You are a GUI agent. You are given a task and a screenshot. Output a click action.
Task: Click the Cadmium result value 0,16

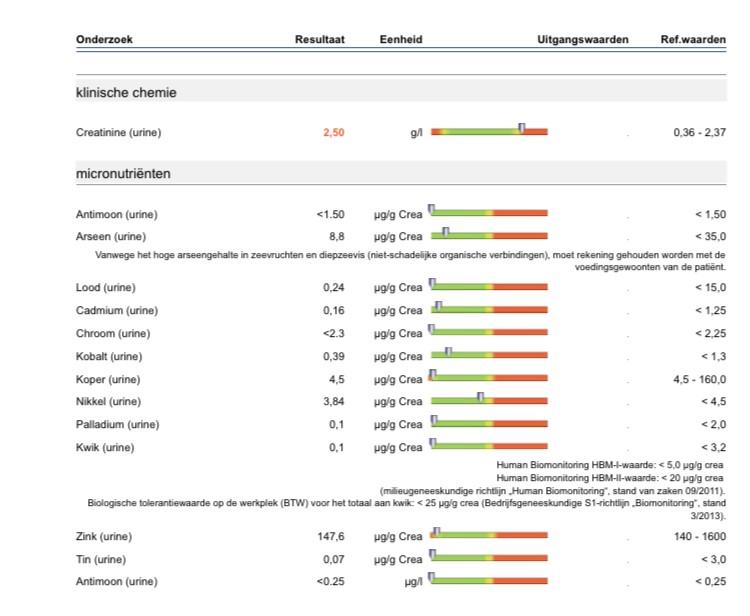333,310
